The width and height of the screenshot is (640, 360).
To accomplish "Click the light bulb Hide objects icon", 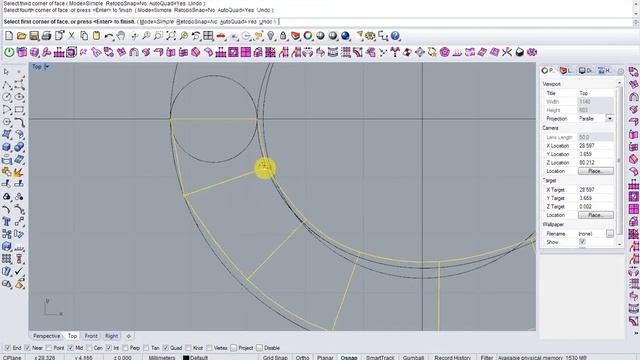I will pyautogui.click(x=271, y=36).
